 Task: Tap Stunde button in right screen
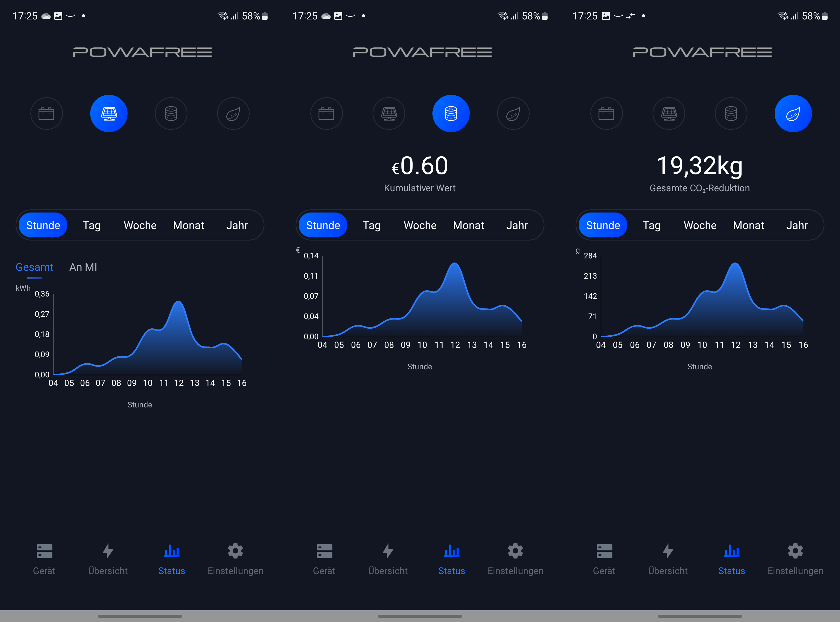603,225
